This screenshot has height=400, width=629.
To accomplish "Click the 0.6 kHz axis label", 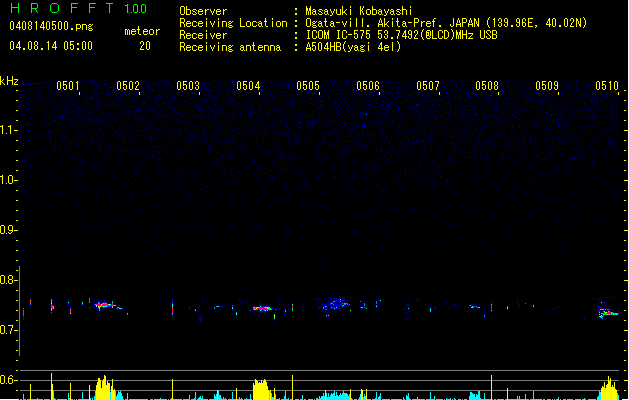I will click(x=8, y=380).
